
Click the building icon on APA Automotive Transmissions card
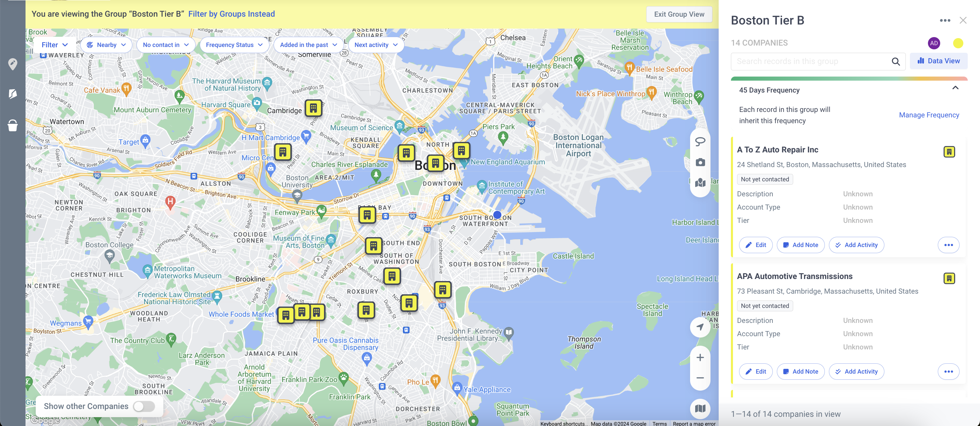pos(949,278)
